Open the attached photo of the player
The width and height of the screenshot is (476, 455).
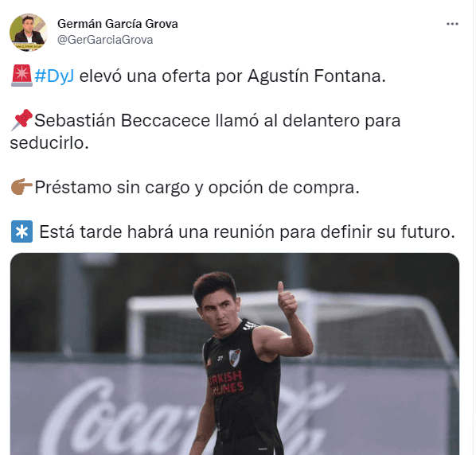coord(235,354)
